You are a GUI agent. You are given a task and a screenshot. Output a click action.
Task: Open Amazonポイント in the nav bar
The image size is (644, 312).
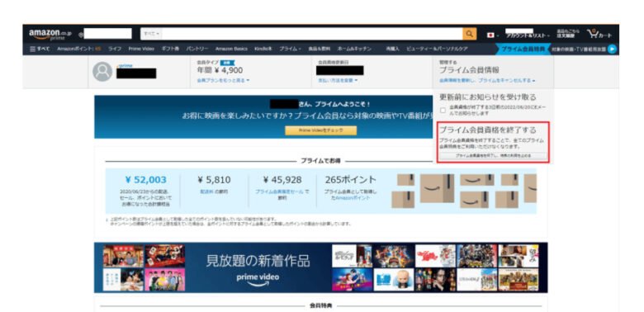point(79,49)
